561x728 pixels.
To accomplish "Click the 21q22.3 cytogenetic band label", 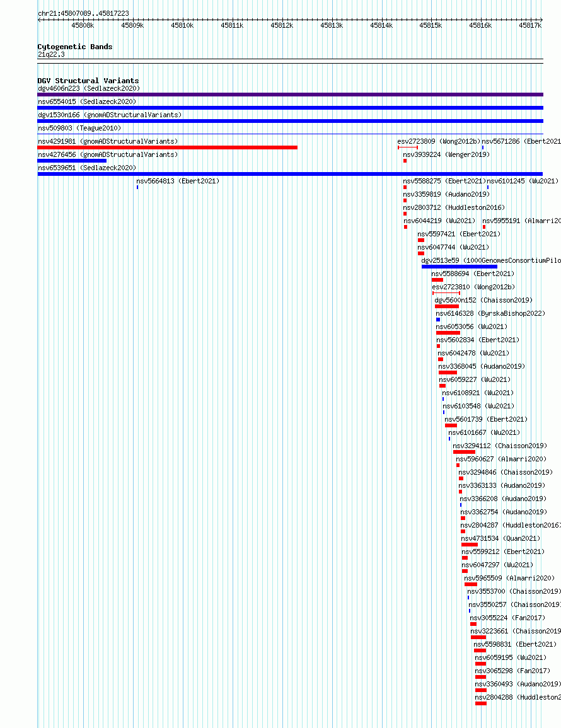I will (x=51, y=54).
